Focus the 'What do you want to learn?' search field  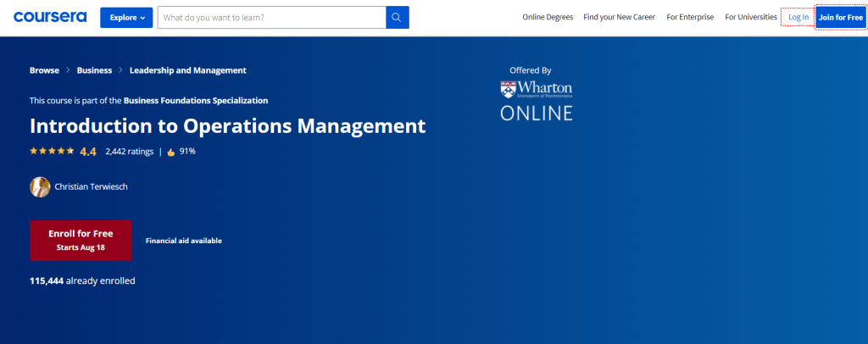[272, 17]
